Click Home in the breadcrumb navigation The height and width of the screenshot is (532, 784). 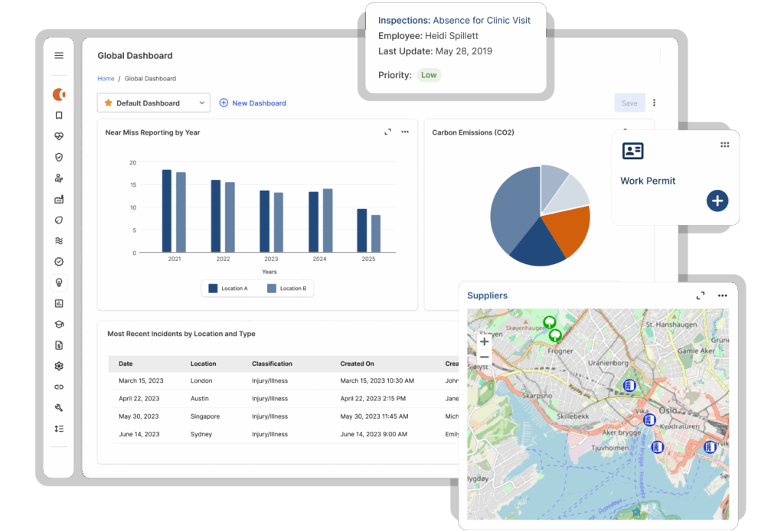tap(106, 78)
